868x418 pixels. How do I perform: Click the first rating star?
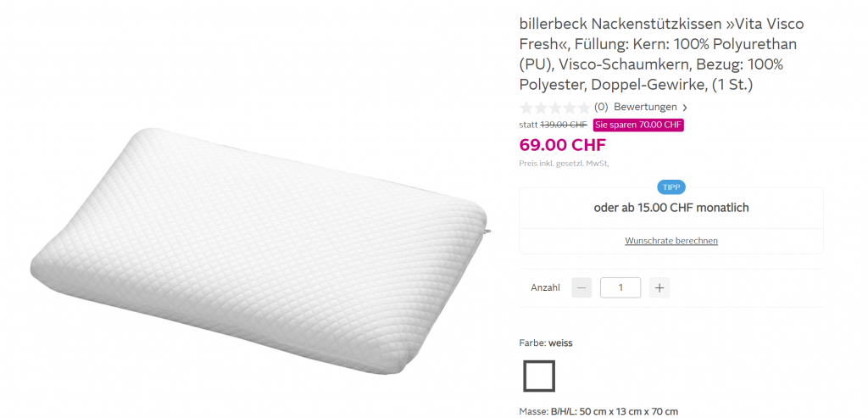tap(526, 108)
